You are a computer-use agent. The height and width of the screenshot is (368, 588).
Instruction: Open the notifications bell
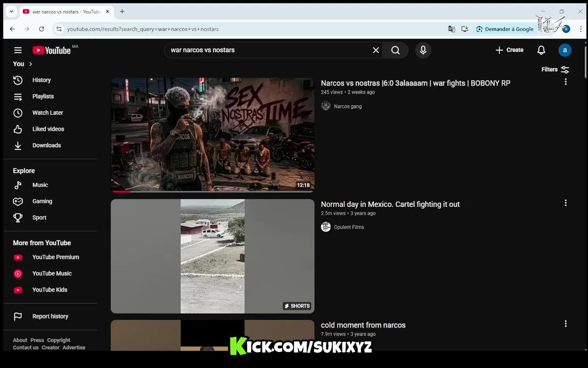(x=541, y=50)
